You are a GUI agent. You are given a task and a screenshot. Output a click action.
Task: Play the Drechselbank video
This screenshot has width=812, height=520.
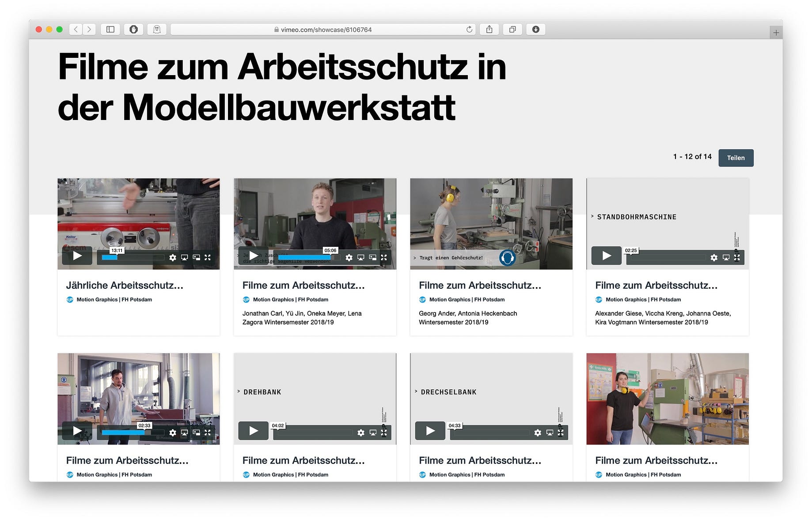430,431
